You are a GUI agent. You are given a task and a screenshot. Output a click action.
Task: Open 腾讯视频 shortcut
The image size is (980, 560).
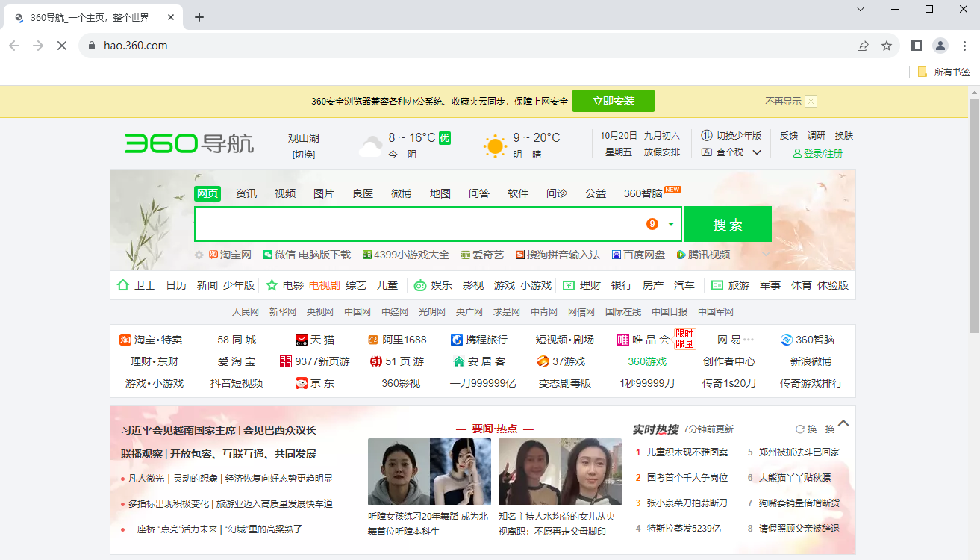pos(703,255)
